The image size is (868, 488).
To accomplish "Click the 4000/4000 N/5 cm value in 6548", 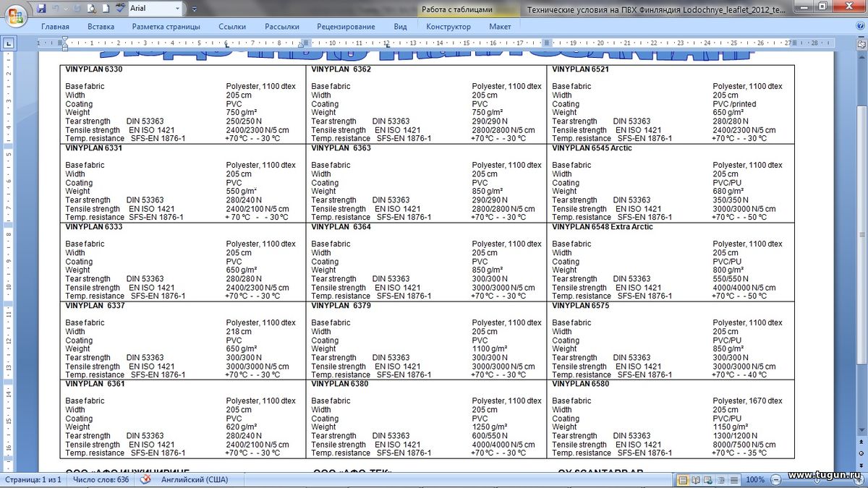I will click(744, 288).
